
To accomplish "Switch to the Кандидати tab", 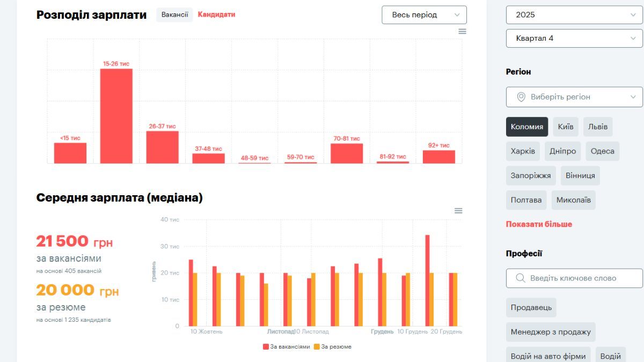I will (216, 15).
